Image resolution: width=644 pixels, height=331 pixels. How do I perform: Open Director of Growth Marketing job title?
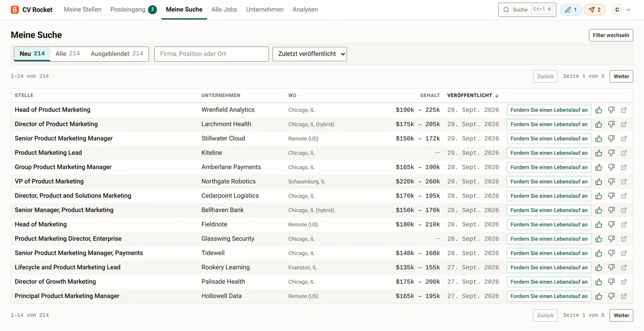[55, 282]
